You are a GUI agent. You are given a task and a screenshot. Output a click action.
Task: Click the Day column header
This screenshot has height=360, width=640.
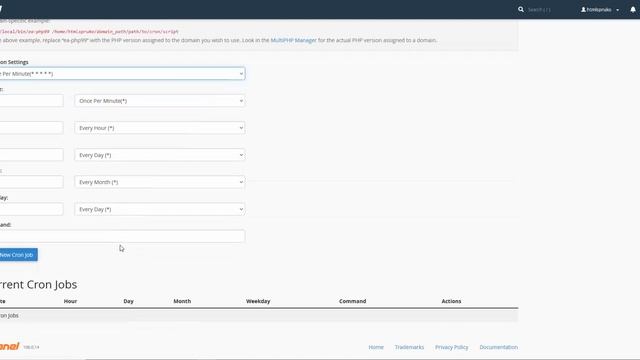(129, 301)
